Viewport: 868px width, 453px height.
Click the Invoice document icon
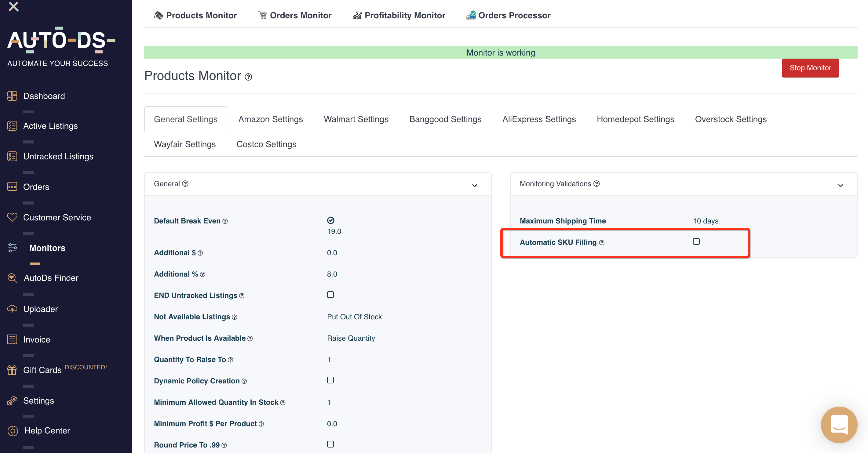(x=12, y=339)
